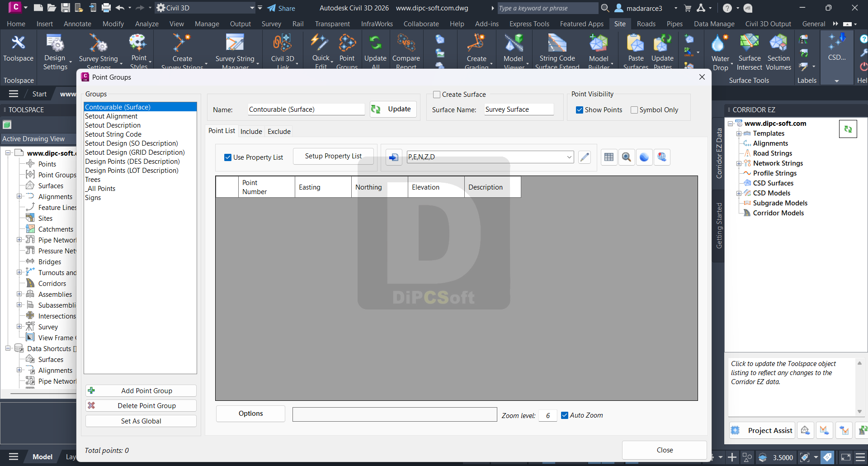Click the Compare Report ribbon icon
Viewport: 868px width, 466px height.
406,51
